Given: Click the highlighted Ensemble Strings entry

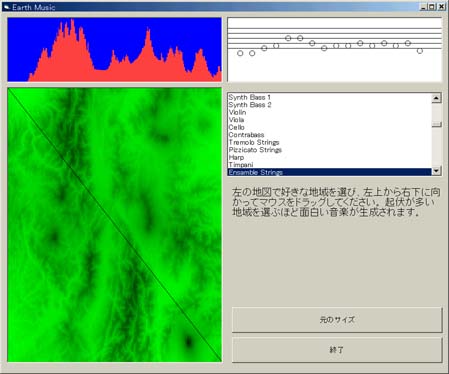Looking at the screenshot, I should click(x=329, y=172).
